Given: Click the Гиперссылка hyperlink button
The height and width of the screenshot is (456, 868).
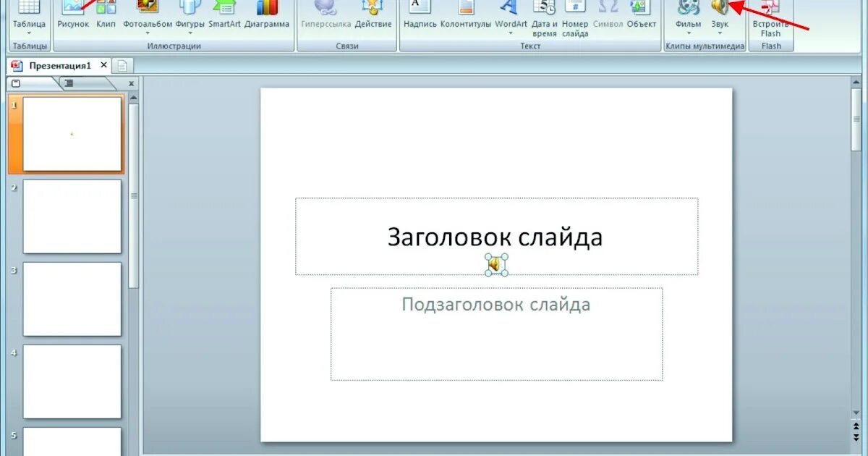Looking at the screenshot, I should point(325,14).
